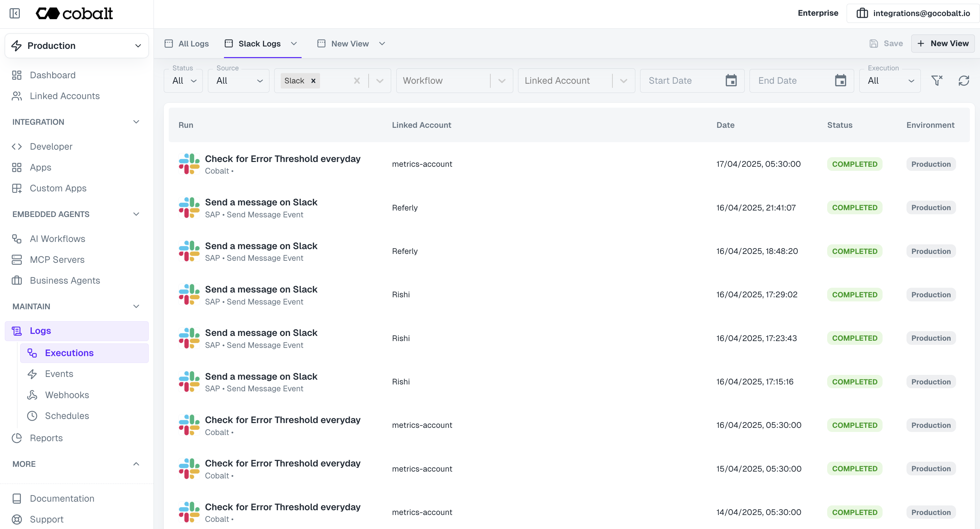Open the Start Date calendar picker
The image size is (980, 529).
pos(731,80)
